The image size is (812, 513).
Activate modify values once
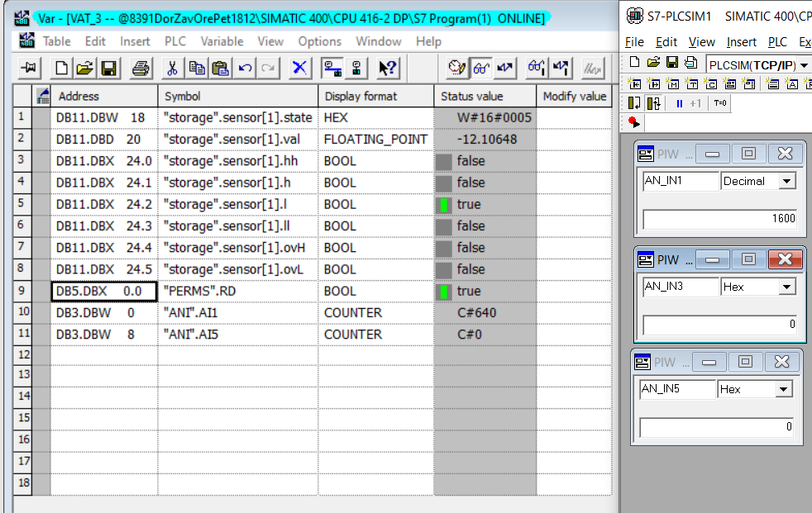point(561,69)
